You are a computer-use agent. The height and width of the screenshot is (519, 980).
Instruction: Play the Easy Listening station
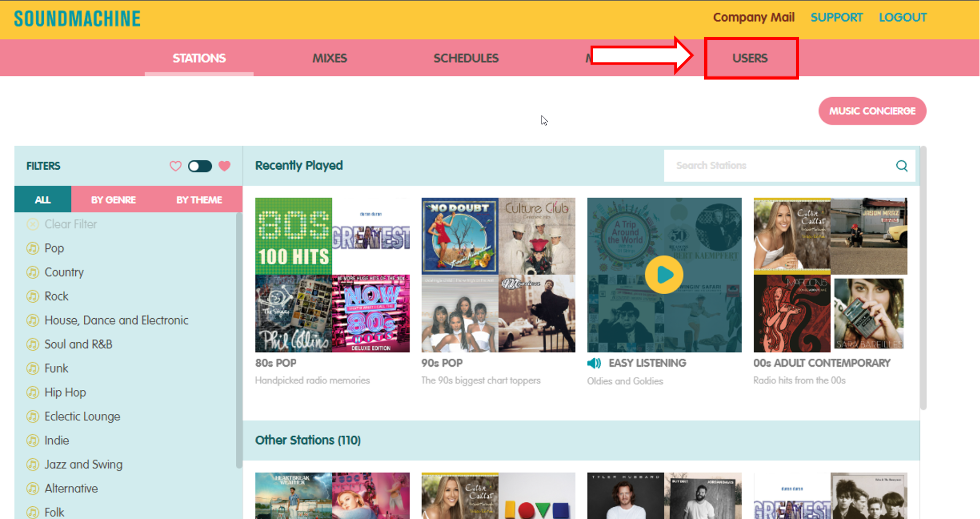tap(664, 275)
